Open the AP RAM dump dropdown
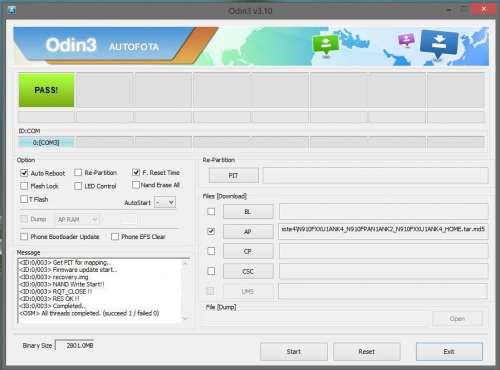This screenshot has width=500, height=370. pyautogui.click(x=77, y=219)
